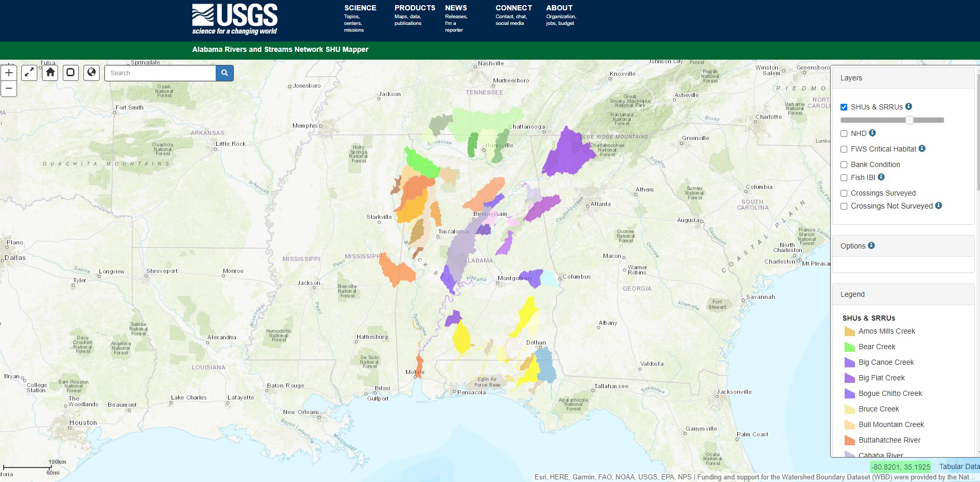Click the USGS logo
980x482 pixels.
[x=234, y=17]
